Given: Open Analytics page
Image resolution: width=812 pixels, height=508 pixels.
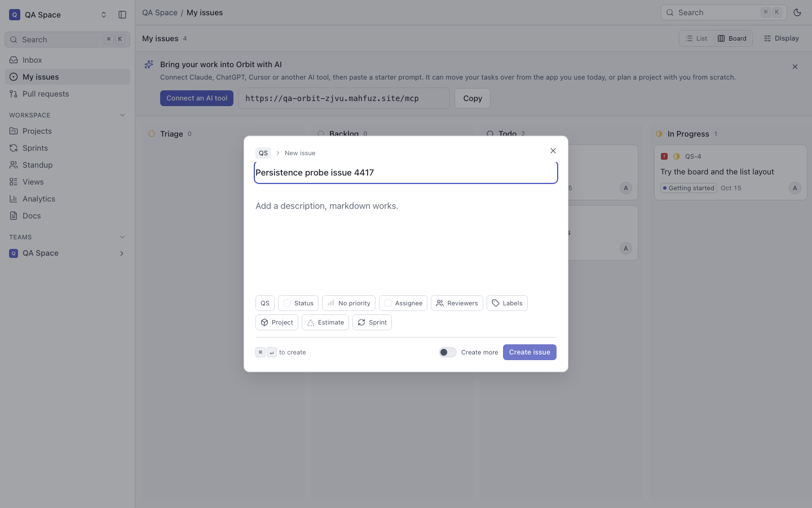Looking at the screenshot, I should (67, 199).
